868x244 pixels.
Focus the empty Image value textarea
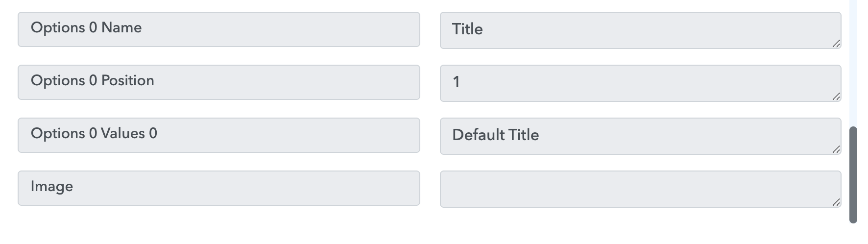(641, 189)
